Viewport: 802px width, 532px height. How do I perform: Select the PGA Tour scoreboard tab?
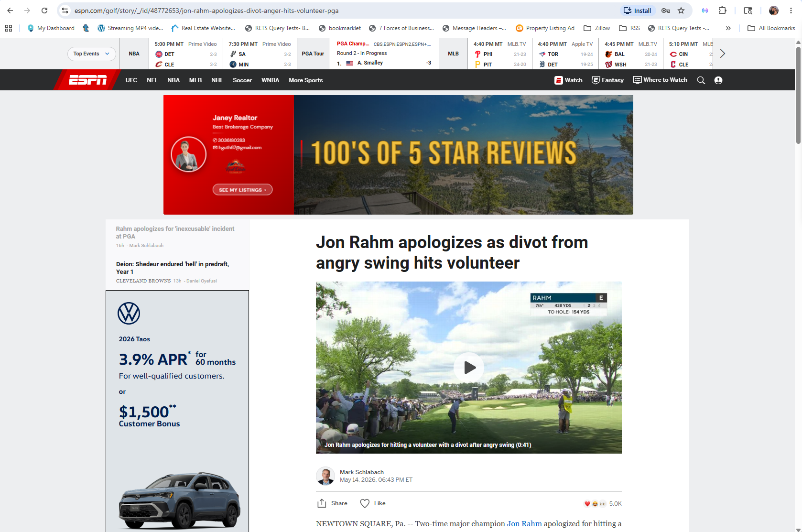tap(313, 54)
